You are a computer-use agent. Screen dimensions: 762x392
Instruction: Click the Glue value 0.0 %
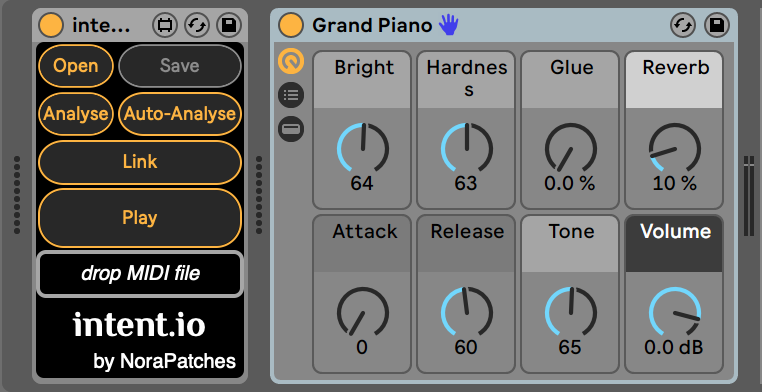[x=570, y=184]
